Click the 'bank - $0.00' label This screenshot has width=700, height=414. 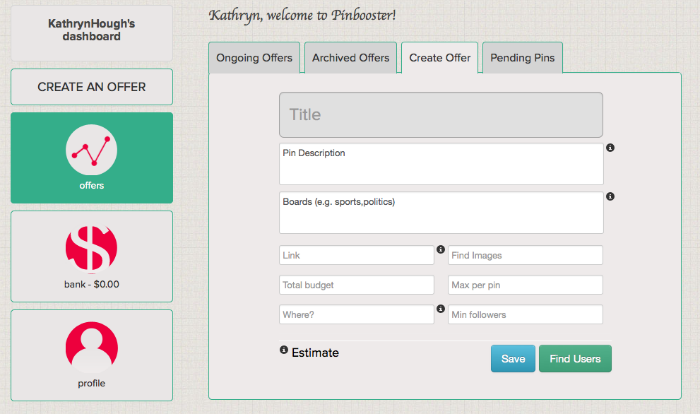click(x=92, y=284)
